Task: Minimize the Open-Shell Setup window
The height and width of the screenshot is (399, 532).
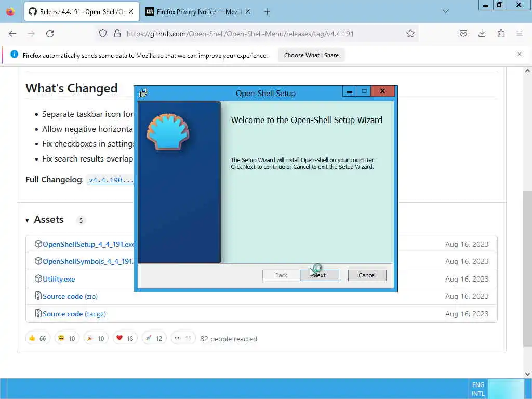Action: click(x=350, y=91)
